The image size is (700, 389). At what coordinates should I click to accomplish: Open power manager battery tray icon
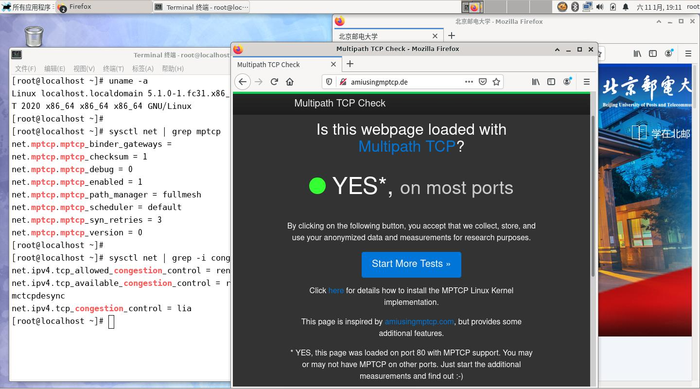pos(613,7)
